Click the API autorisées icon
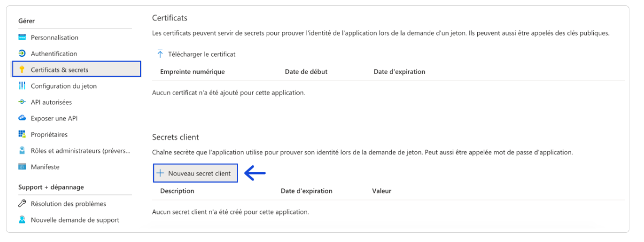 [x=22, y=102]
